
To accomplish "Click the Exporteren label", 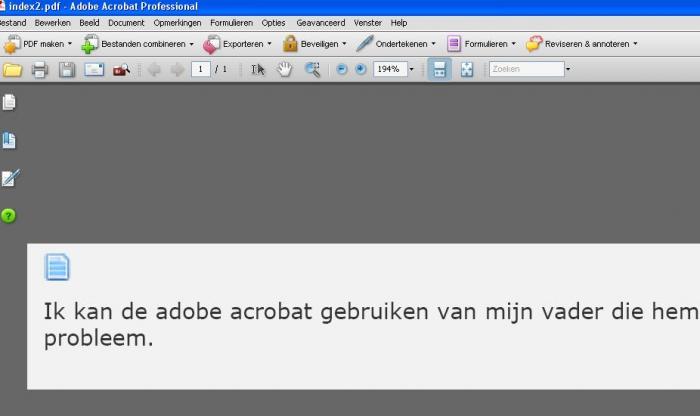I will (x=243, y=44).
